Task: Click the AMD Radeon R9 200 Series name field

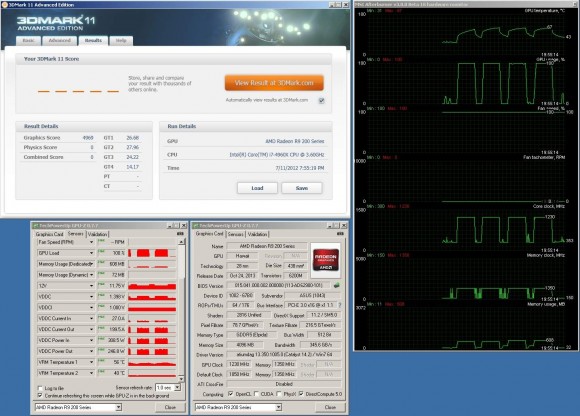Action: [x=267, y=246]
